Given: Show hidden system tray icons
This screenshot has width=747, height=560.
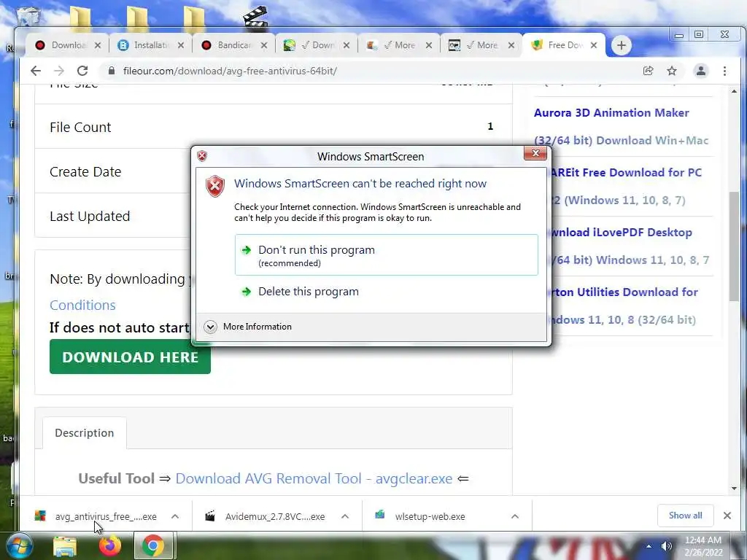Looking at the screenshot, I should pyautogui.click(x=649, y=546).
